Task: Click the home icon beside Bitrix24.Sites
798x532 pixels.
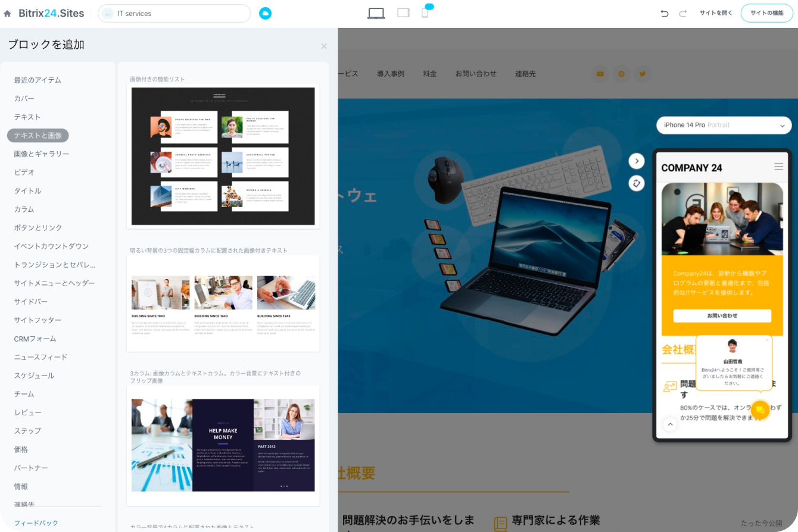Action: coord(7,13)
